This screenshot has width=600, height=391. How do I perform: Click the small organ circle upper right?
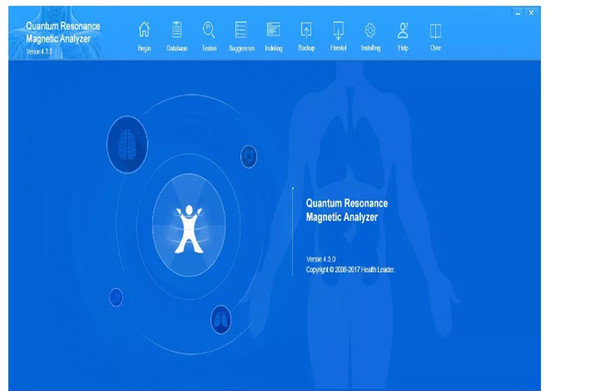(x=249, y=156)
